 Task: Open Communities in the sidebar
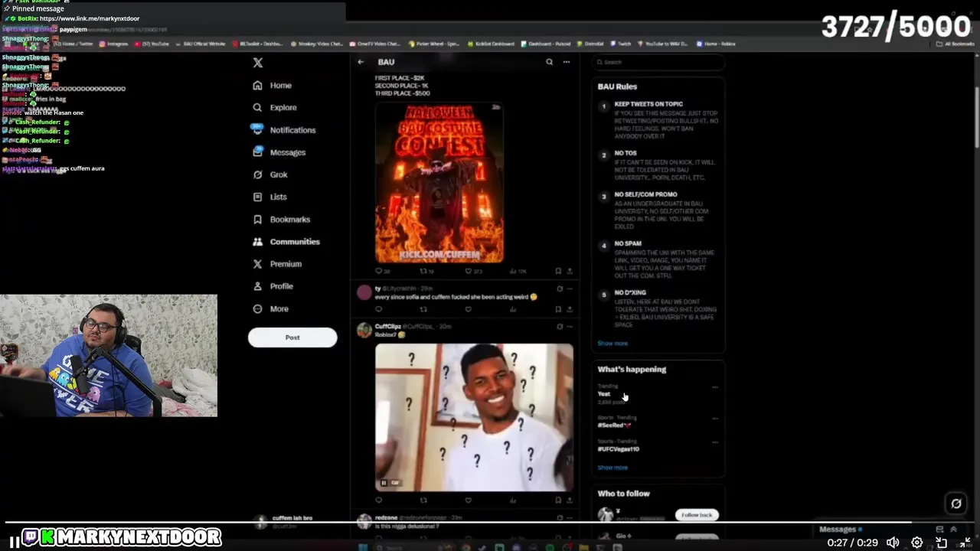tap(286, 242)
